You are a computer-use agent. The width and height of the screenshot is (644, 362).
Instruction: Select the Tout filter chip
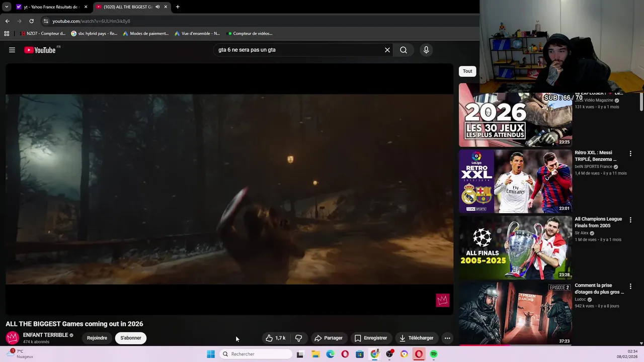pos(467,71)
